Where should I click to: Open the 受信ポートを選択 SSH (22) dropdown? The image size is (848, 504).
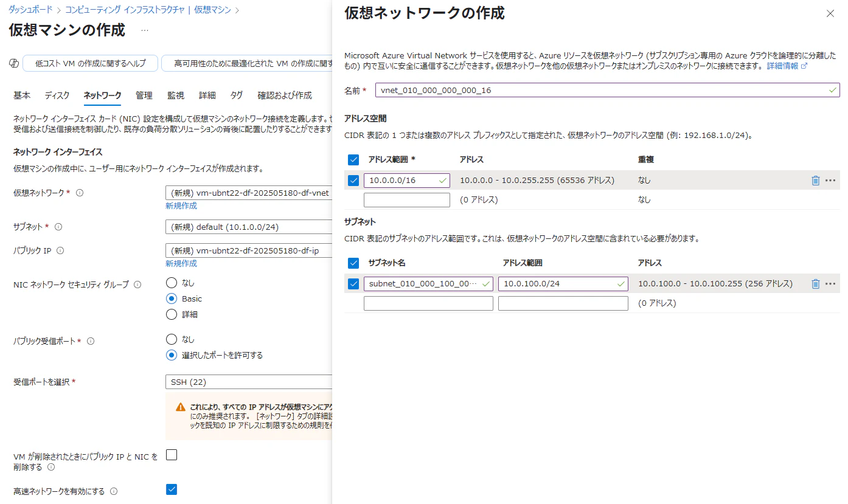(249, 382)
